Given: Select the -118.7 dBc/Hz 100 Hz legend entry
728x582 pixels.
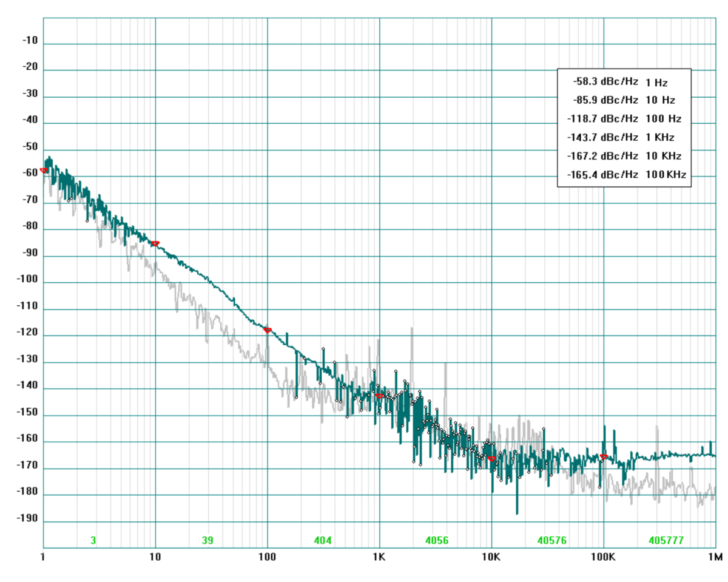Looking at the screenshot, I should 624,119.
